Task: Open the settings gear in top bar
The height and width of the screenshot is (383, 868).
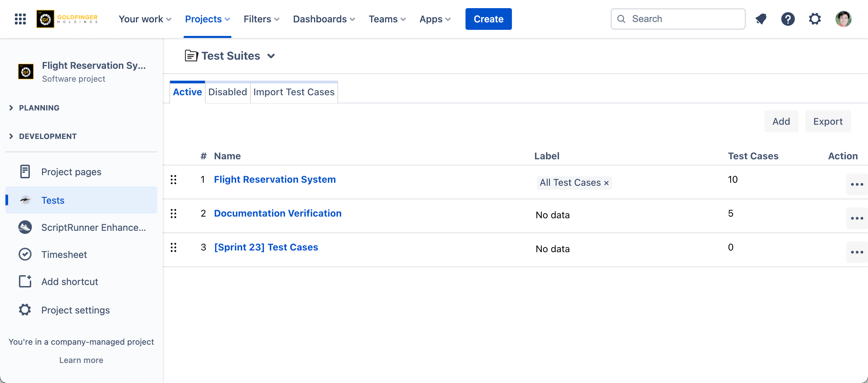Action: tap(815, 19)
